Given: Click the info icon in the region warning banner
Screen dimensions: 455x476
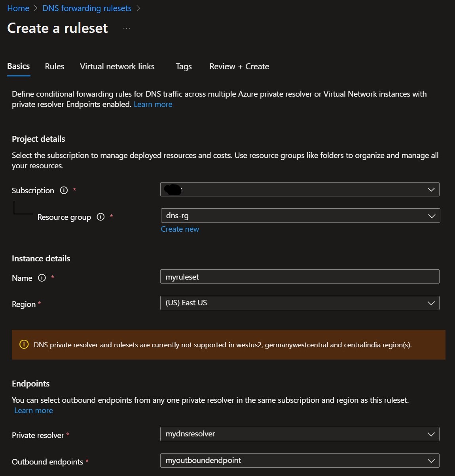Looking at the screenshot, I should [x=24, y=345].
